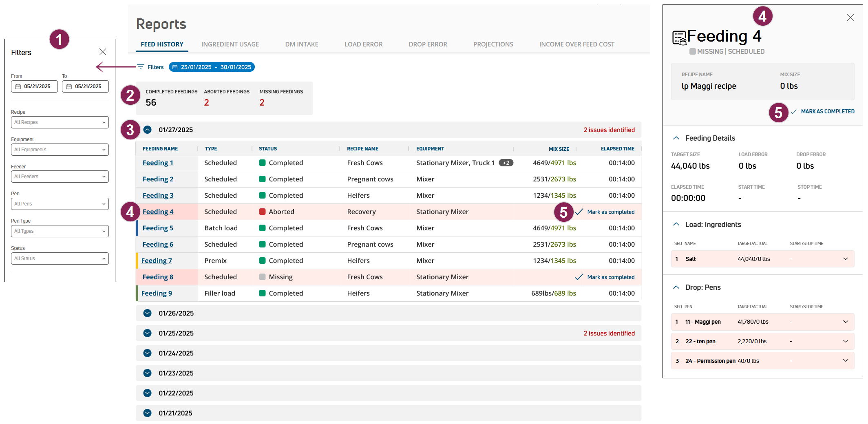Expand the 01/21/2025 date group

pos(148,413)
